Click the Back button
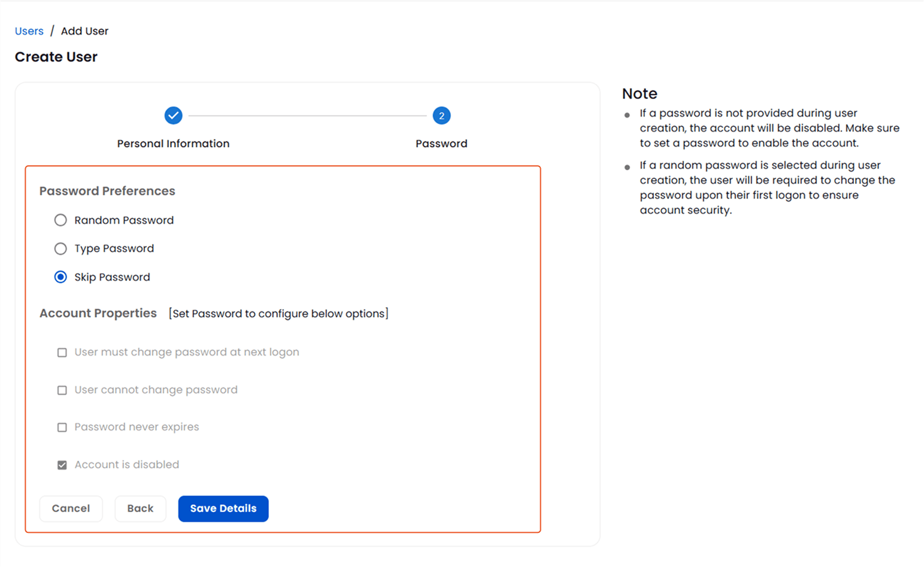Viewport: 924px width, 567px height. tap(140, 508)
